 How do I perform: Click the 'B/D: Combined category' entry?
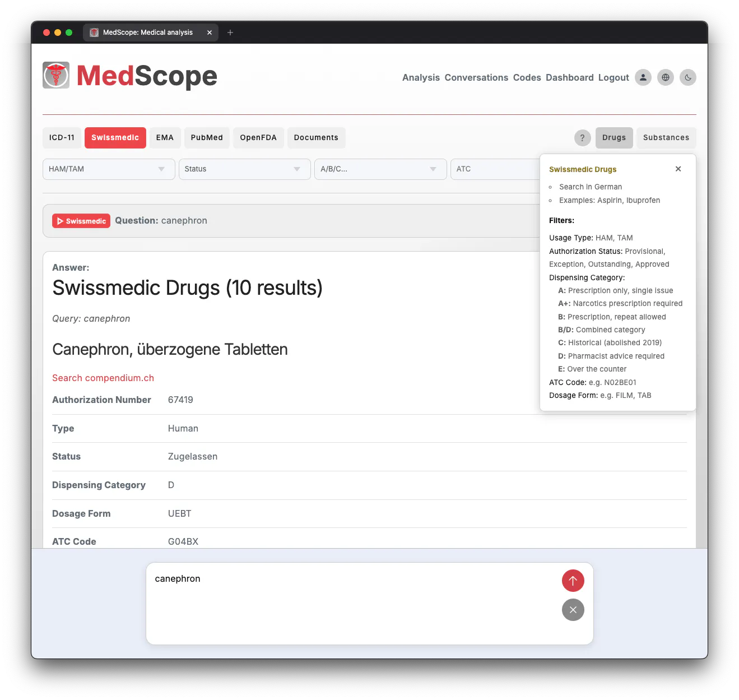click(602, 330)
